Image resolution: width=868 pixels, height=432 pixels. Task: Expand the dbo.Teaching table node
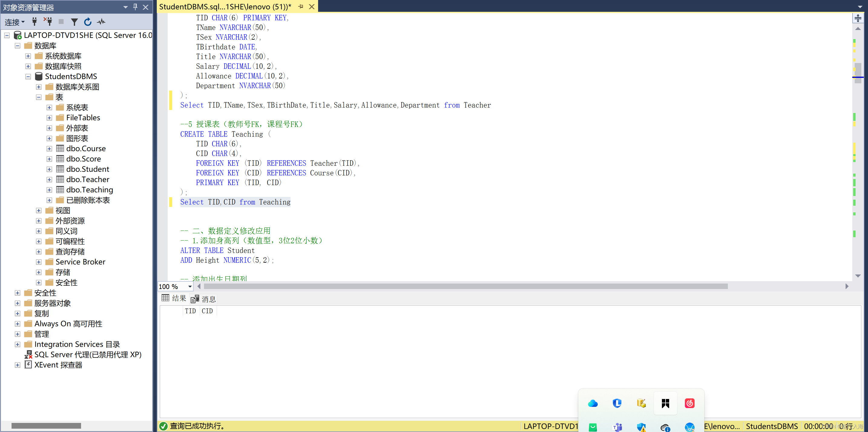coord(49,190)
